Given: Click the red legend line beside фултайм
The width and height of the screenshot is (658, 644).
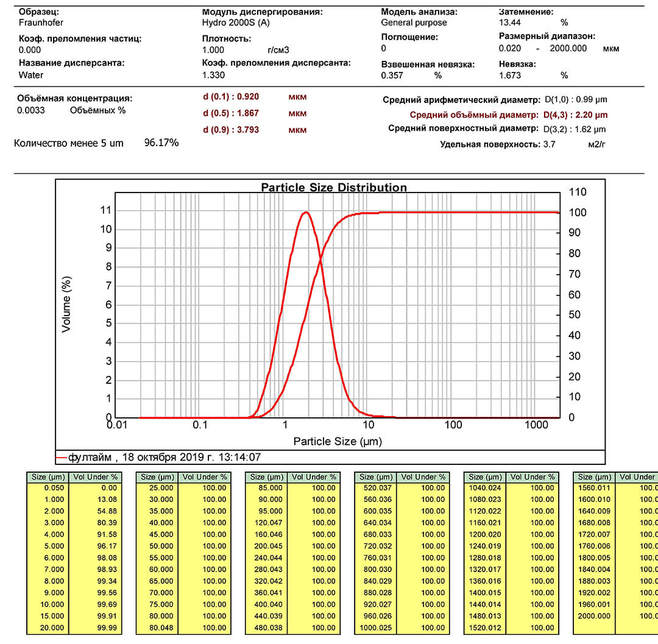Looking at the screenshot, I should (x=62, y=457).
